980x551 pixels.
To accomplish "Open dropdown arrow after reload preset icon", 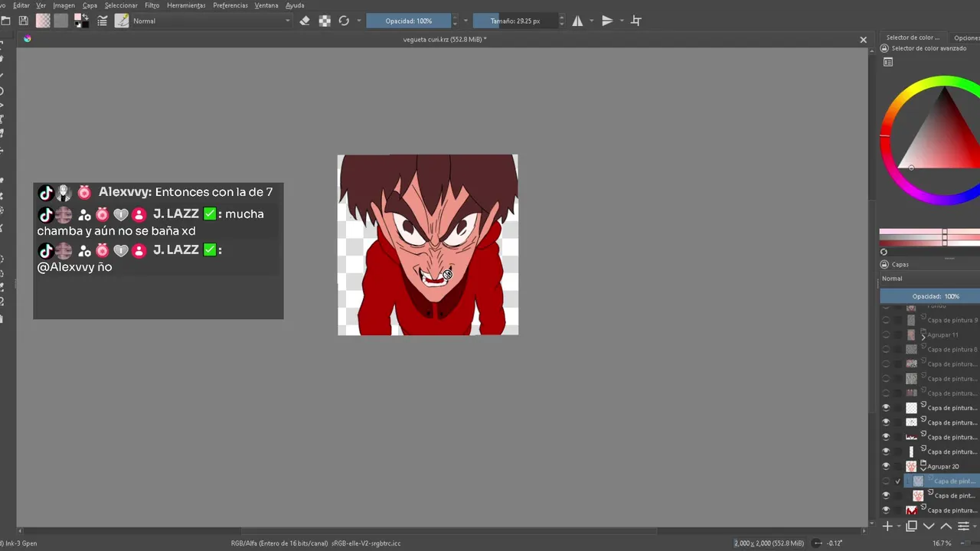I will [358, 21].
